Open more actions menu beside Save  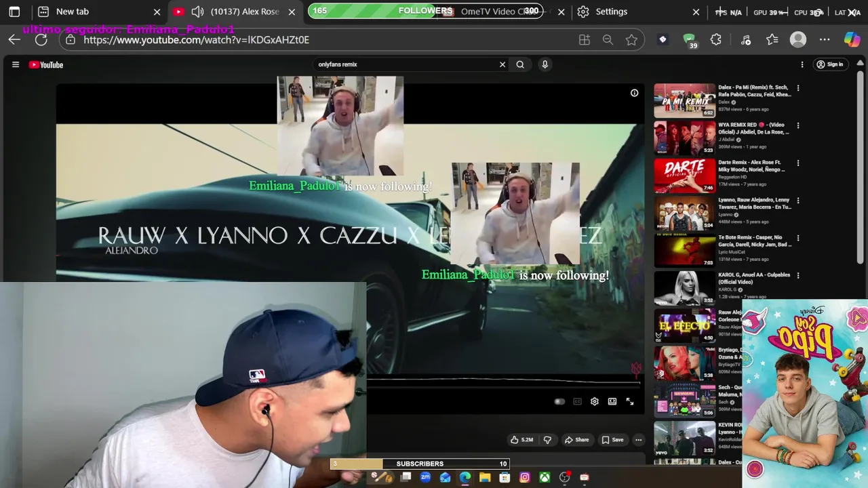pyautogui.click(x=638, y=440)
